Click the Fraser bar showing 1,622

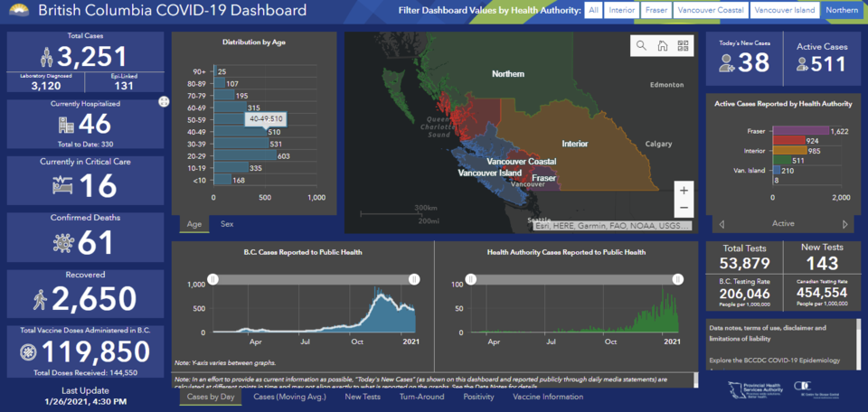click(801, 131)
